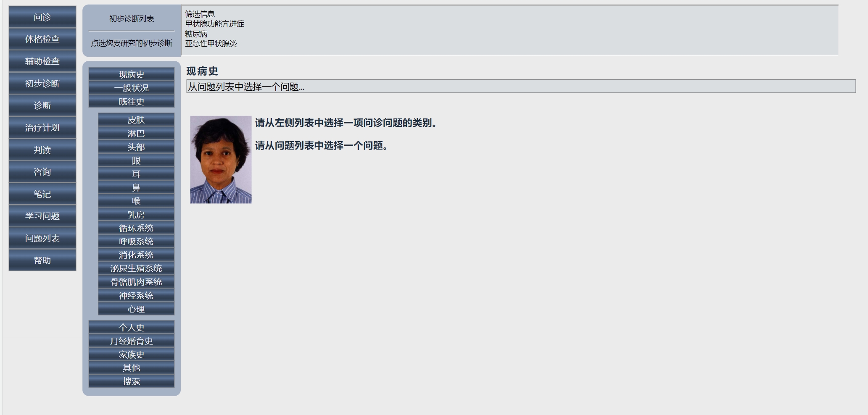Open the 月经婚育史 category
The height and width of the screenshot is (415, 868).
[x=132, y=341]
